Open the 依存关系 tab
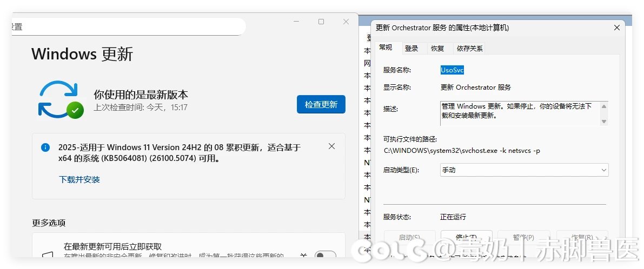Image resolution: width=644 pixels, height=269 pixels. [x=470, y=49]
